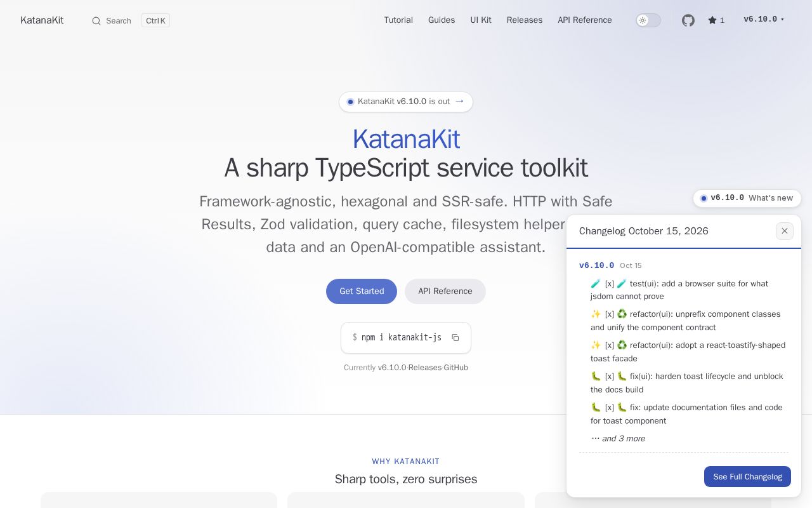The image size is (812, 508).
Task: Open the GitHub link below the install command
Action: point(456,368)
